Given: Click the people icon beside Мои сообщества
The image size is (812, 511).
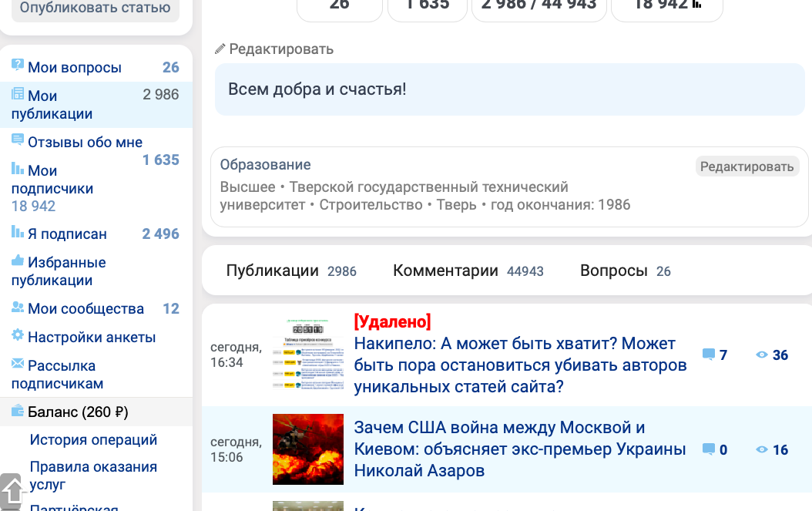Looking at the screenshot, I should click(18, 308).
